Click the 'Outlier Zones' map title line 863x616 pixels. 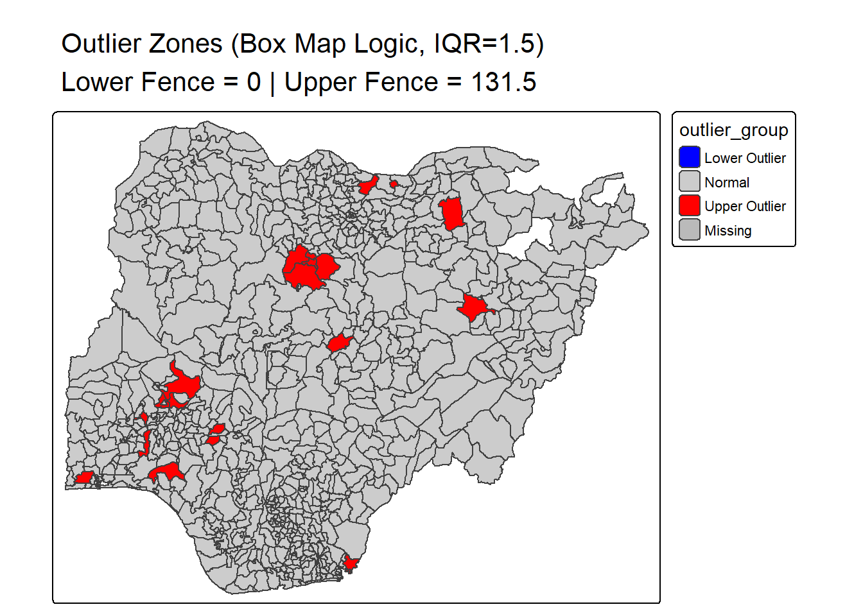[x=302, y=44]
